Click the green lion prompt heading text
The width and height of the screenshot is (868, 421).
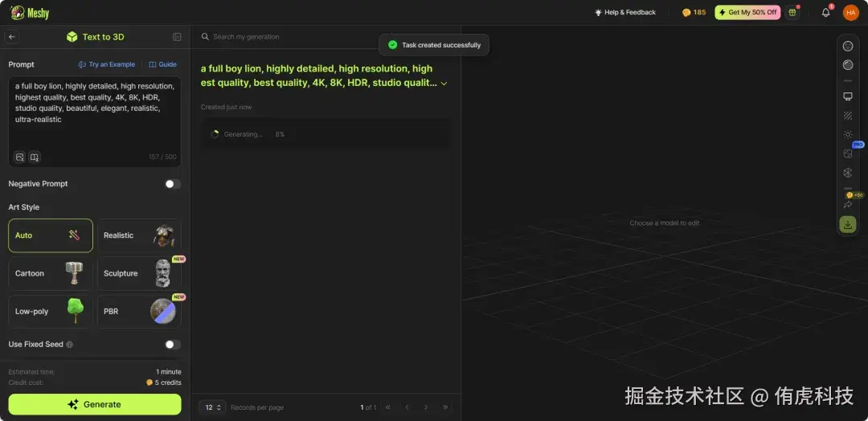[x=319, y=76]
